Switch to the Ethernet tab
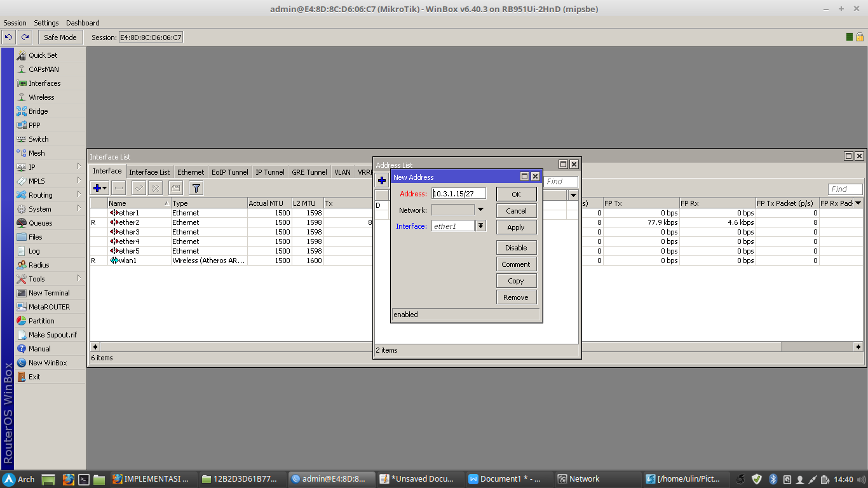This screenshot has width=868, height=488. click(191, 172)
